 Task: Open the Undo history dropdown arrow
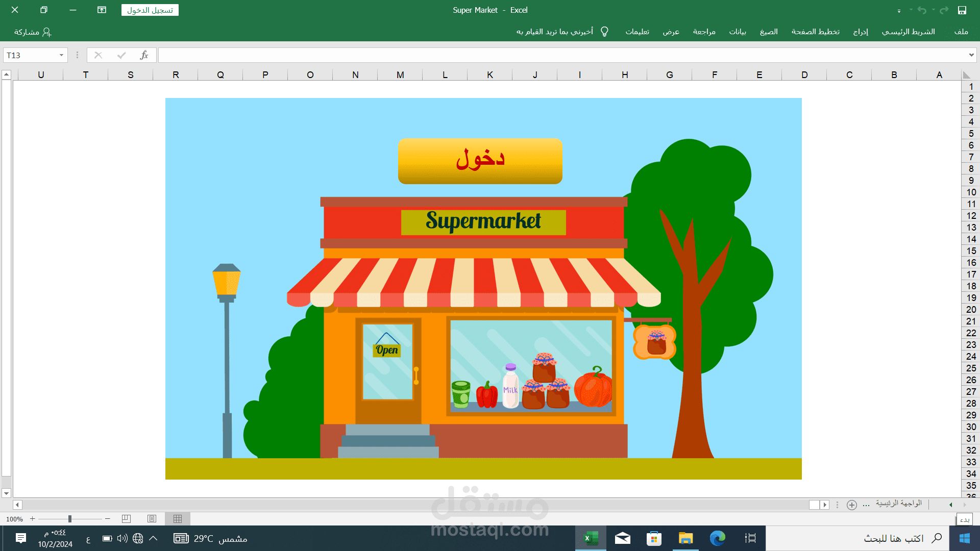[x=911, y=10]
